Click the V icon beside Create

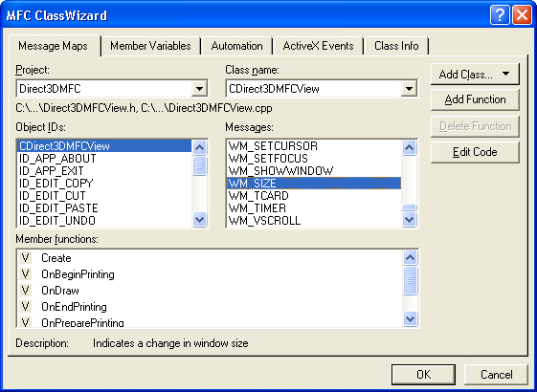25,258
